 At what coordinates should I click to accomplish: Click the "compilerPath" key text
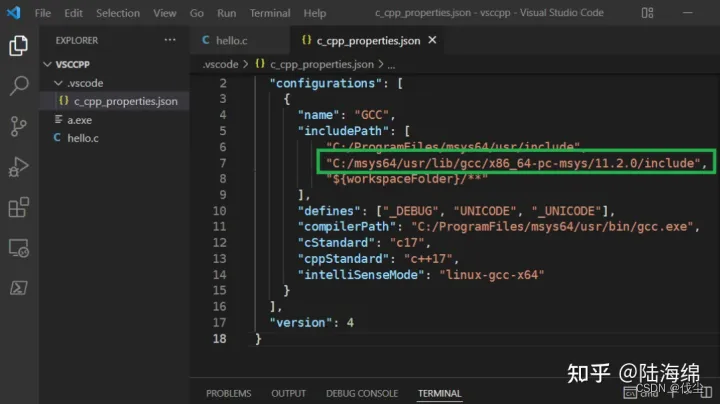coord(347,226)
